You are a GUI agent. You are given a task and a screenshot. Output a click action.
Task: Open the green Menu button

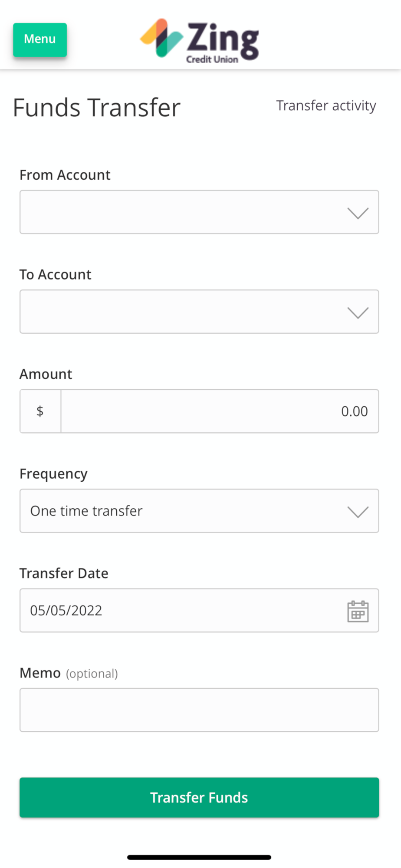pyautogui.click(x=40, y=39)
